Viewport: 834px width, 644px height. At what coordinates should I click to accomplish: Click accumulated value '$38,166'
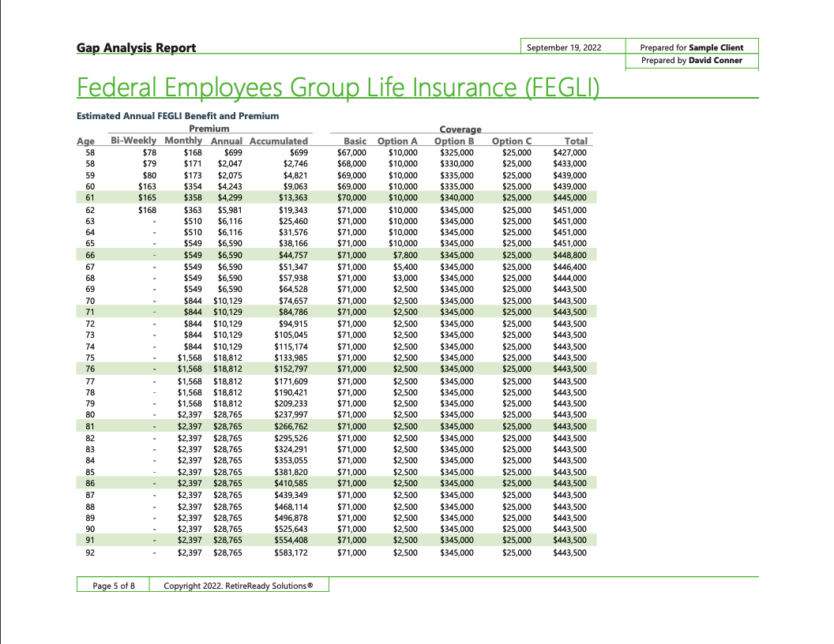coord(293,243)
